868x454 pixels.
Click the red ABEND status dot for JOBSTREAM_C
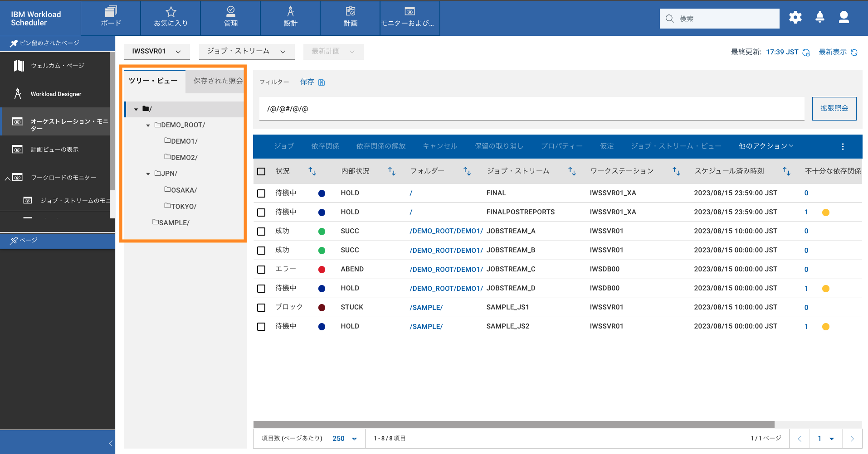pos(322,270)
